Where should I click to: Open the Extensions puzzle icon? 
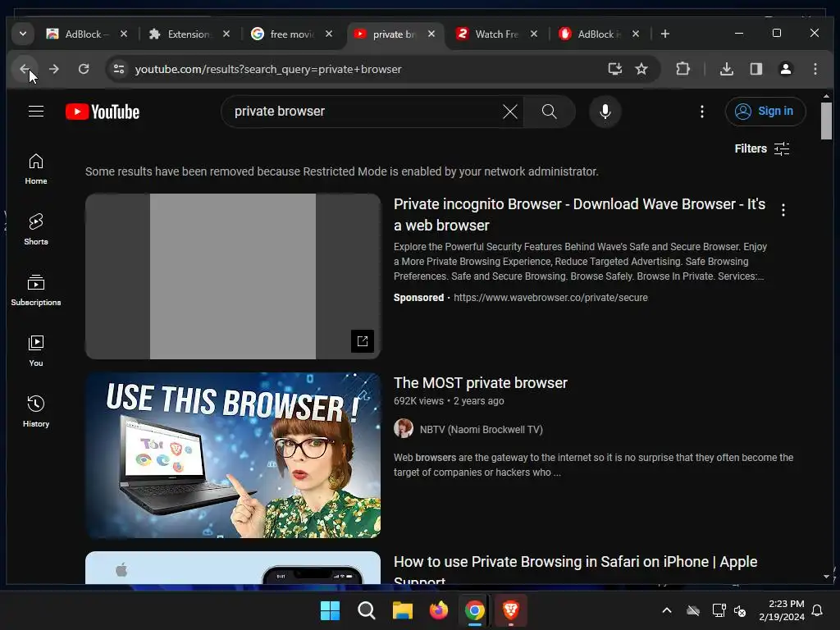tap(682, 69)
